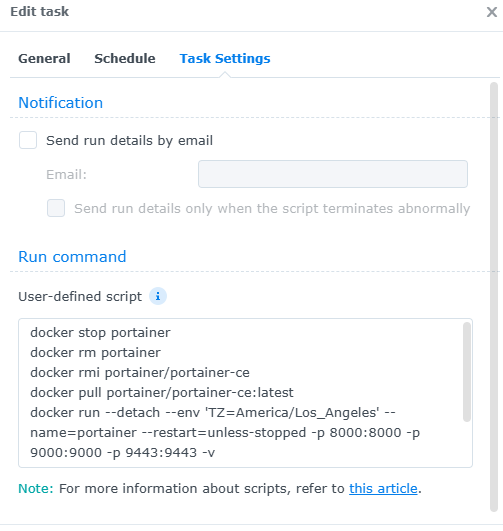Click the "Send run details by email" label
Viewport: 503px width, 531px height.
(x=129, y=140)
